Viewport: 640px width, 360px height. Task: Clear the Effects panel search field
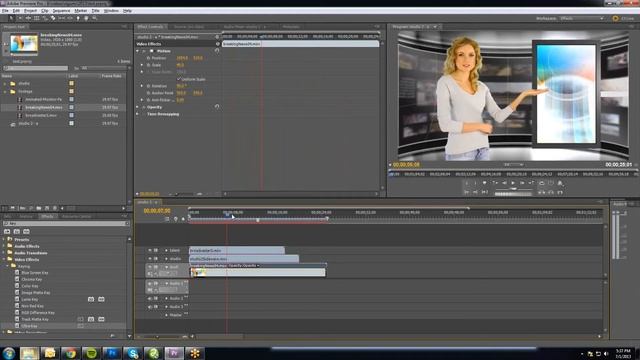(x=127, y=224)
